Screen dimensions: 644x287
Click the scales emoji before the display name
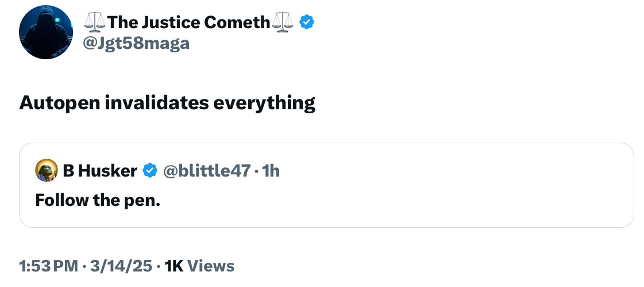(94, 22)
